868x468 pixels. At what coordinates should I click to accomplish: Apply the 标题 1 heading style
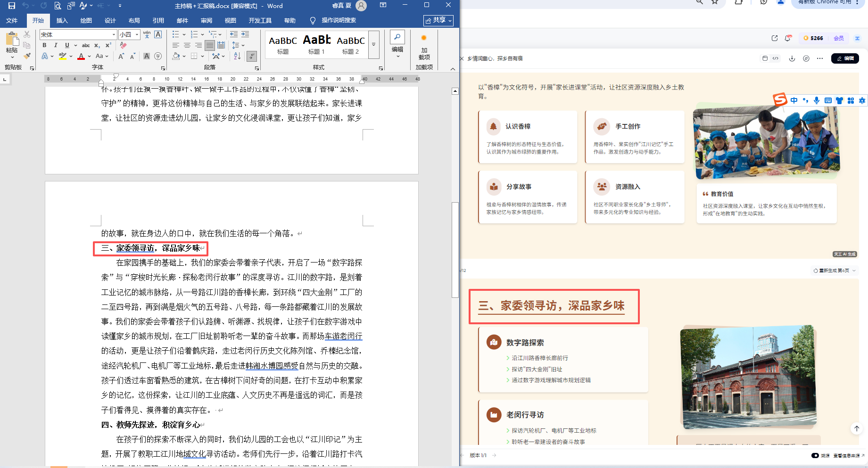(x=317, y=44)
